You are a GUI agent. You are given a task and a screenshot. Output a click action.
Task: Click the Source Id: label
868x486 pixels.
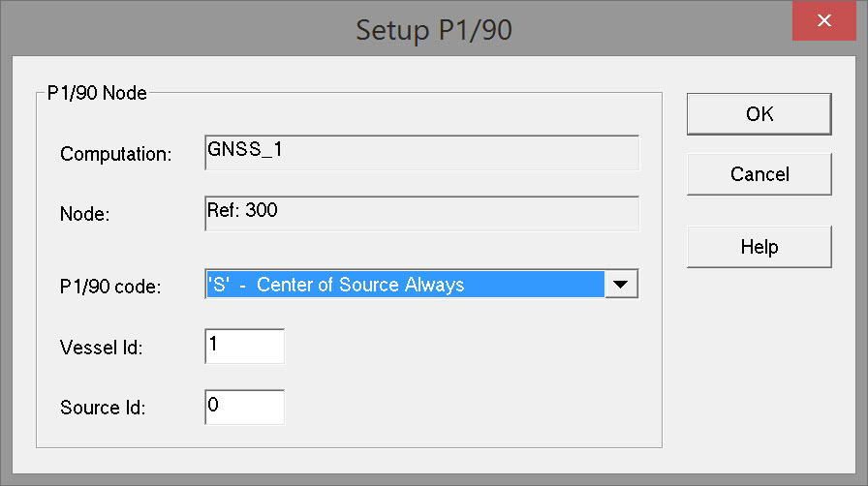click(103, 408)
